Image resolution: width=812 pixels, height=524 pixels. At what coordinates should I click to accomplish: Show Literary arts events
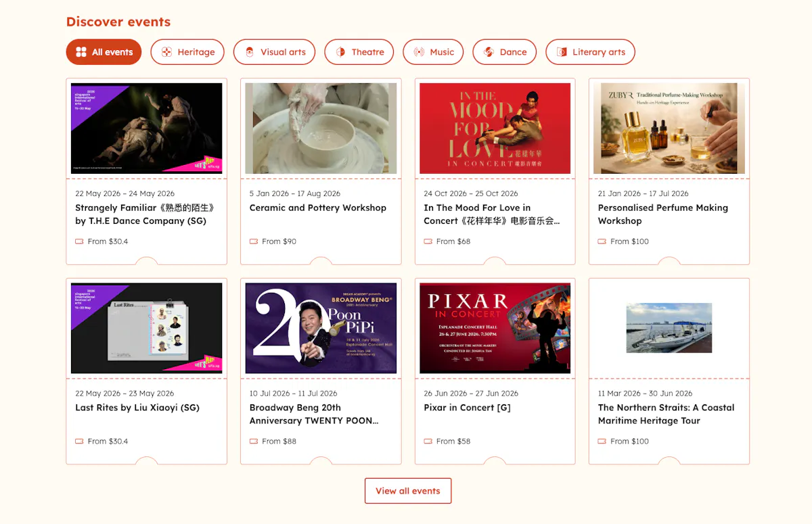click(x=590, y=52)
